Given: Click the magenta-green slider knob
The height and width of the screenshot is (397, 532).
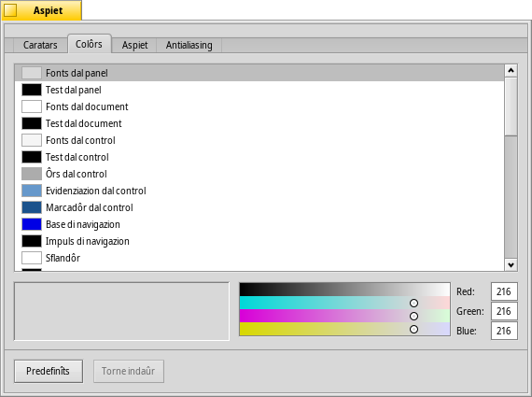Looking at the screenshot, I should (x=413, y=316).
